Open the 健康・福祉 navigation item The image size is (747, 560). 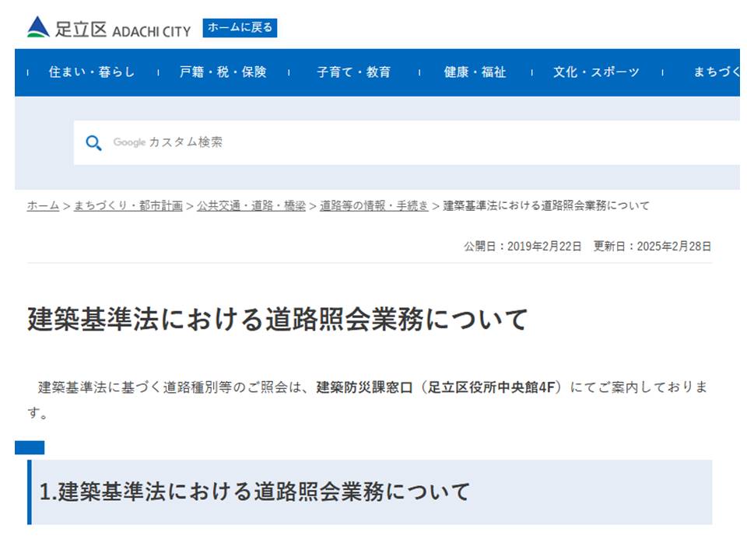[475, 72]
